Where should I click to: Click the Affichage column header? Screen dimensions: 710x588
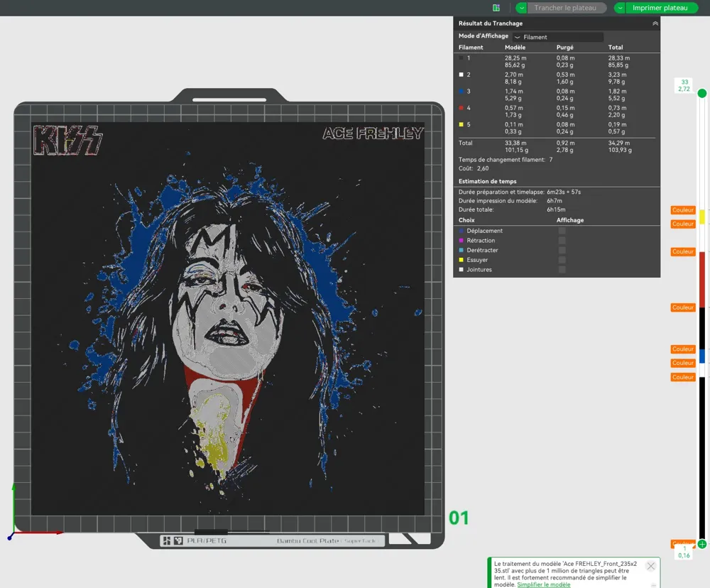click(570, 220)
